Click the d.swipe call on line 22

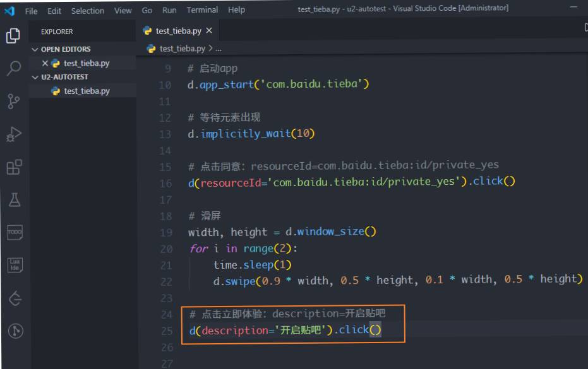point(234,281)
